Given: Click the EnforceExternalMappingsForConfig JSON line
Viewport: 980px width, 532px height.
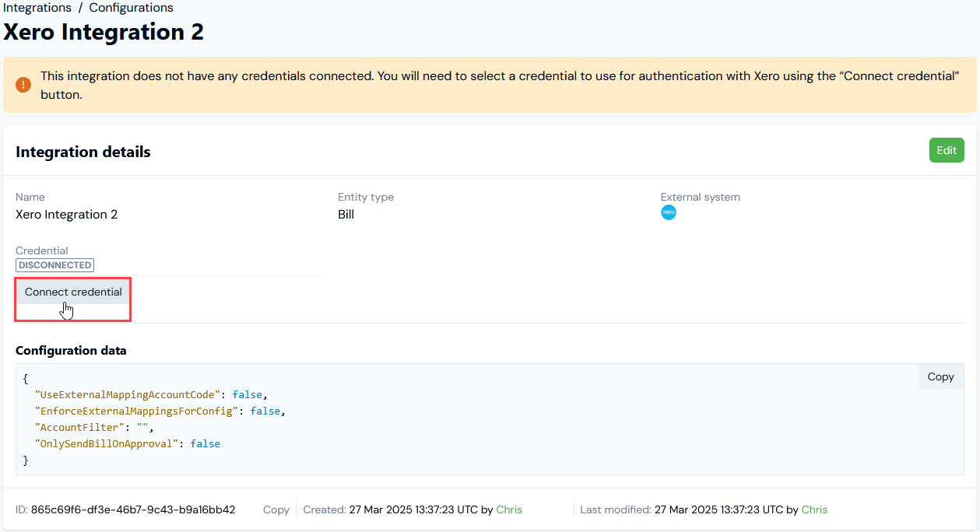Looking at the screenshot, I should (160, 411).
